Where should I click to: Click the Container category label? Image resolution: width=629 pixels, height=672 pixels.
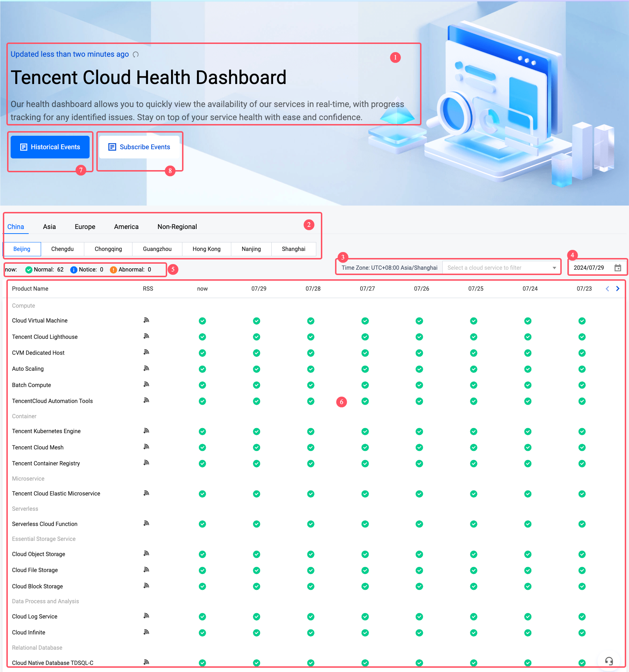(24, 416)
